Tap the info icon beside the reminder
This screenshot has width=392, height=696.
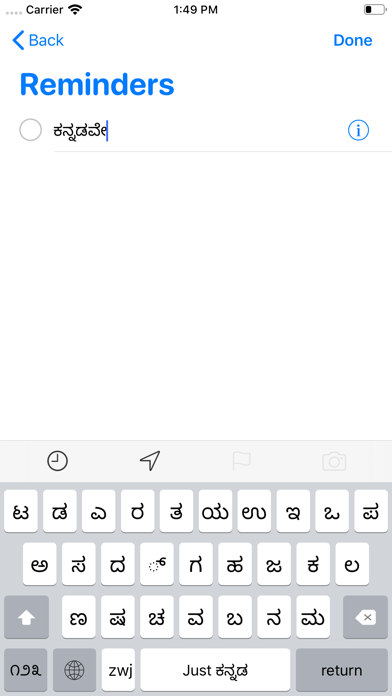(358, 130)
